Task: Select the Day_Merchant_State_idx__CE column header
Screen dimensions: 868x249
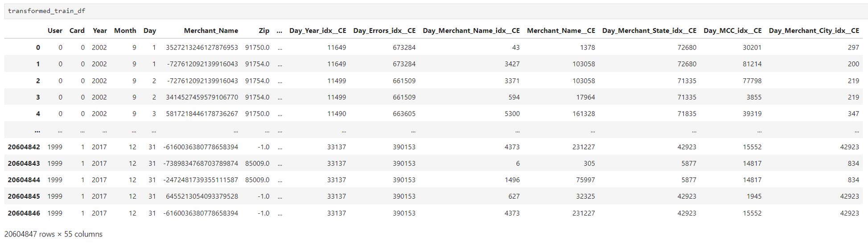Action: pos(649,31)
